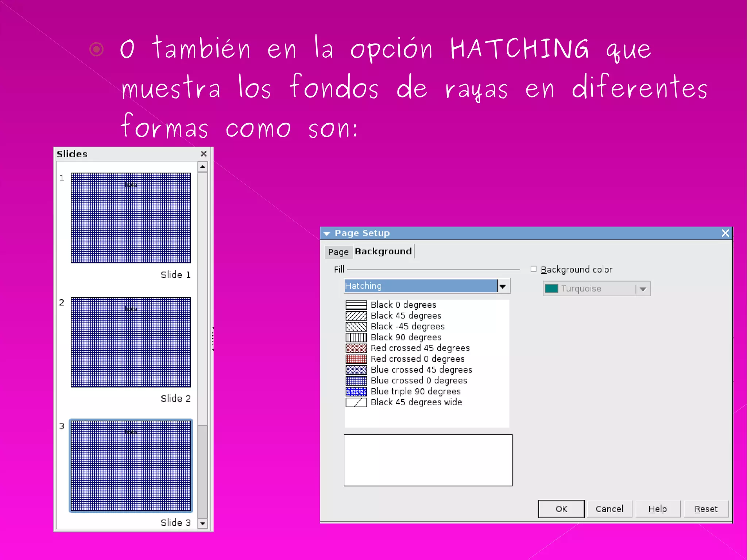Click the Turquoise color swatch

[x=551, y=289]
